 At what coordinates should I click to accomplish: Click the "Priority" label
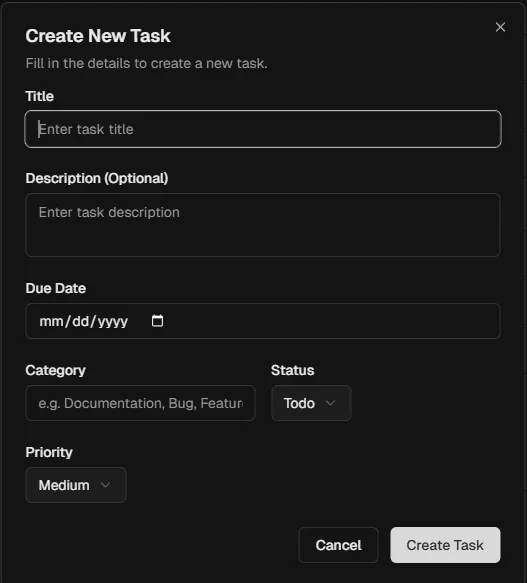click(49, 452)
